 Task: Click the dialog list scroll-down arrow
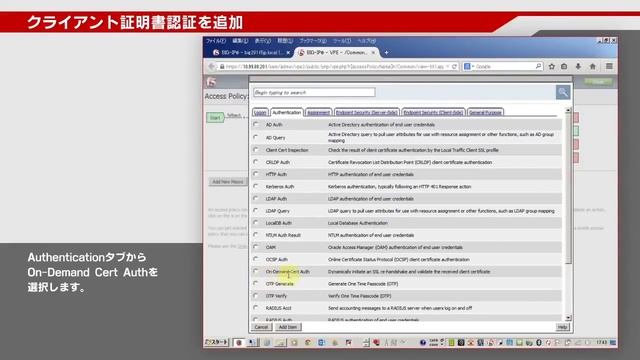568,318
